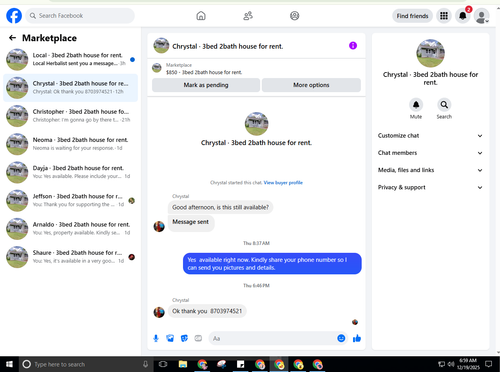Choose a GIF icon
Image resolution: width=500 pixels, height=372 pixels.
click(198, 338)
